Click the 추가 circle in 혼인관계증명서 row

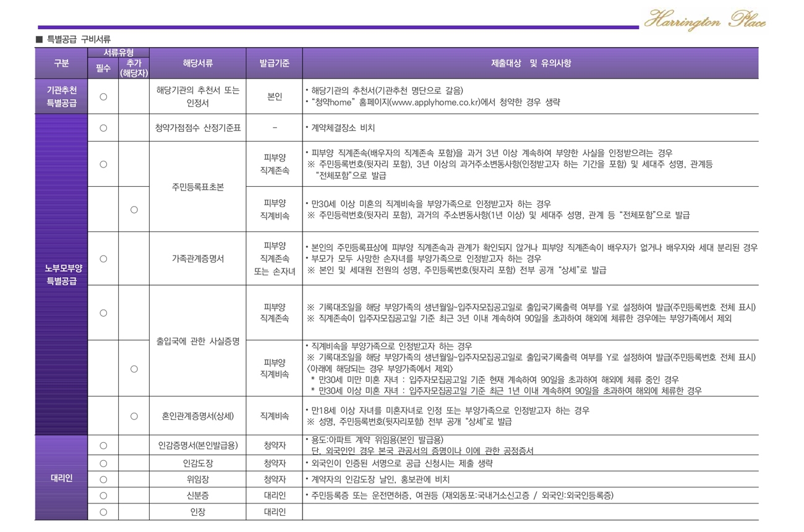134,416
